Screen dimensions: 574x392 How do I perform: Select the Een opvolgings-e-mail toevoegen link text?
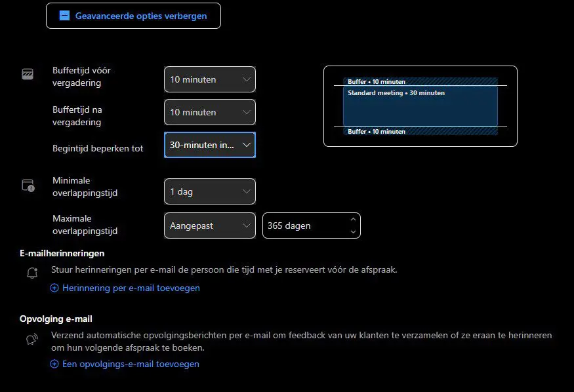[131, 364]
